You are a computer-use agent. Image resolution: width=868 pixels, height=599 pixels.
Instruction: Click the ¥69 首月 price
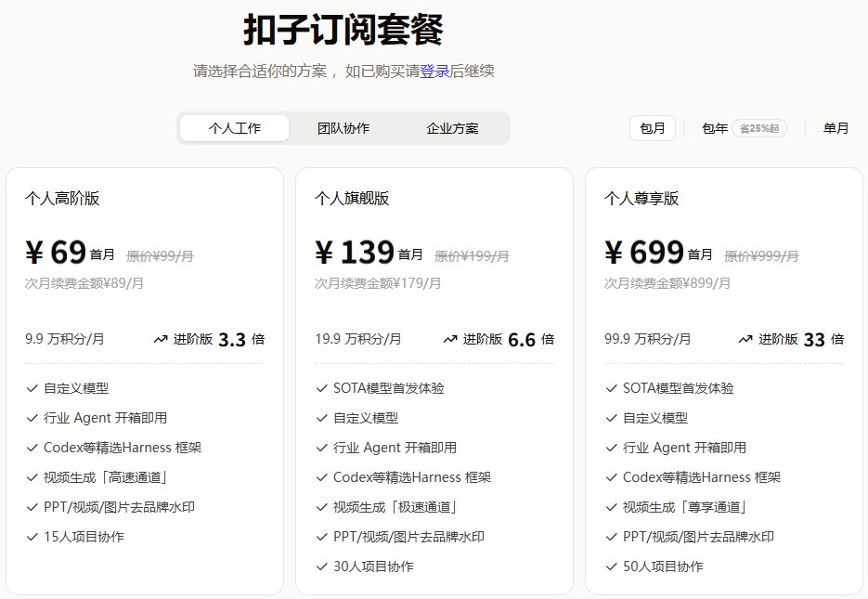[x=70, y=253]
